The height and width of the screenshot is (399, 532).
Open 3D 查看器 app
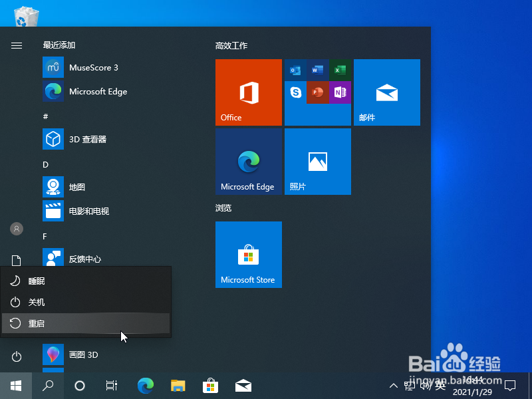click(86, 139)
